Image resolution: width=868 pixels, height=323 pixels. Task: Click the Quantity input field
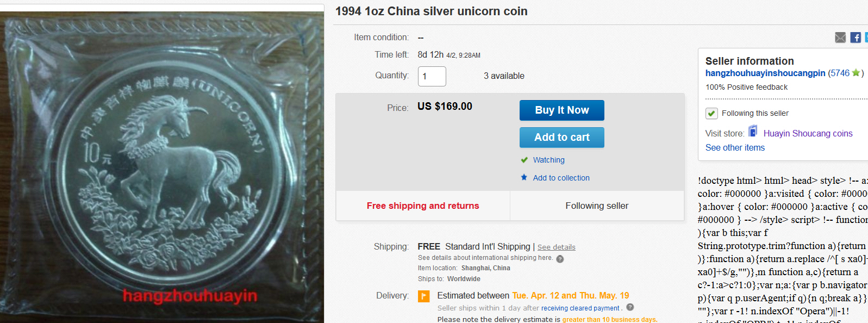pos(432,76)
